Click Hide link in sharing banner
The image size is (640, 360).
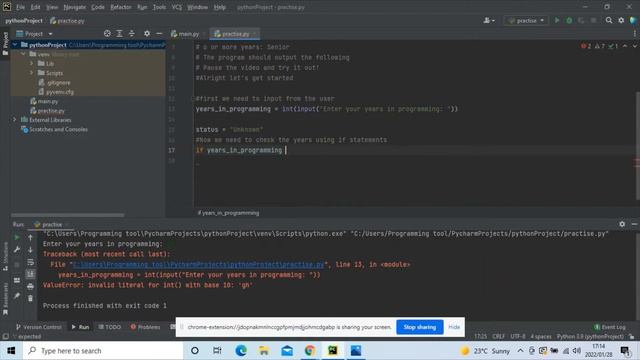[x=454, y=327]
